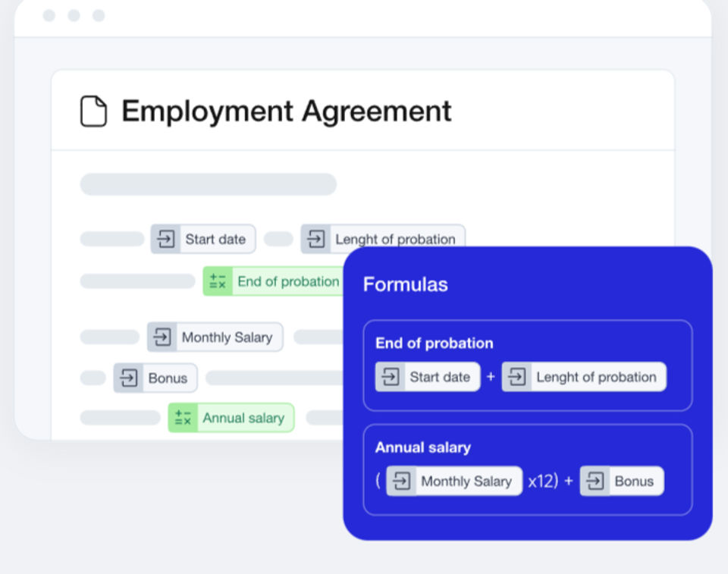Click input icon on Start date in Formulas
The image size is (728, 574).
[x=390, y=377]
